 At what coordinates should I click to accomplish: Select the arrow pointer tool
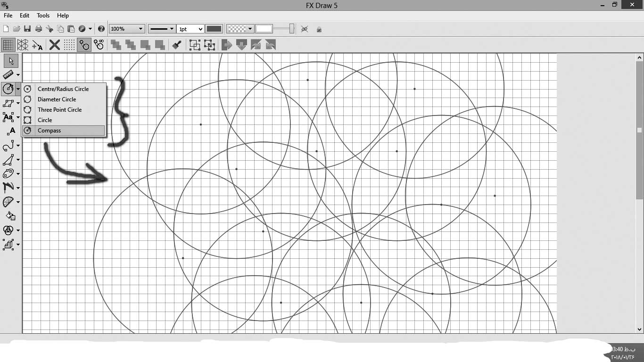pyautogui.click(x=11, y=61)
